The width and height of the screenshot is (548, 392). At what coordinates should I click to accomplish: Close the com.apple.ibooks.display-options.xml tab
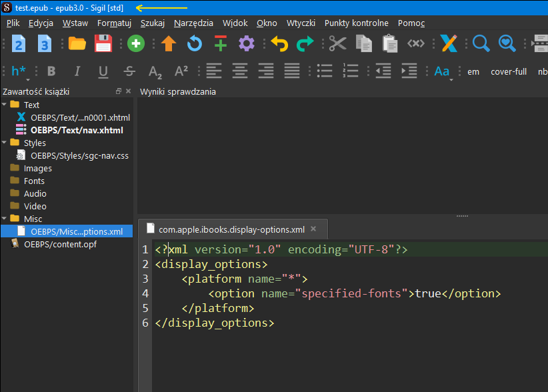click(x=314, y=229)
